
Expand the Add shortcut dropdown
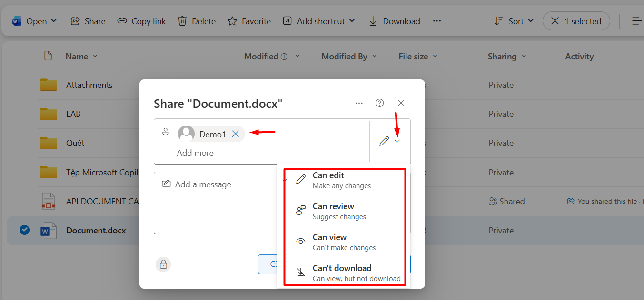(x=352, y=21)
